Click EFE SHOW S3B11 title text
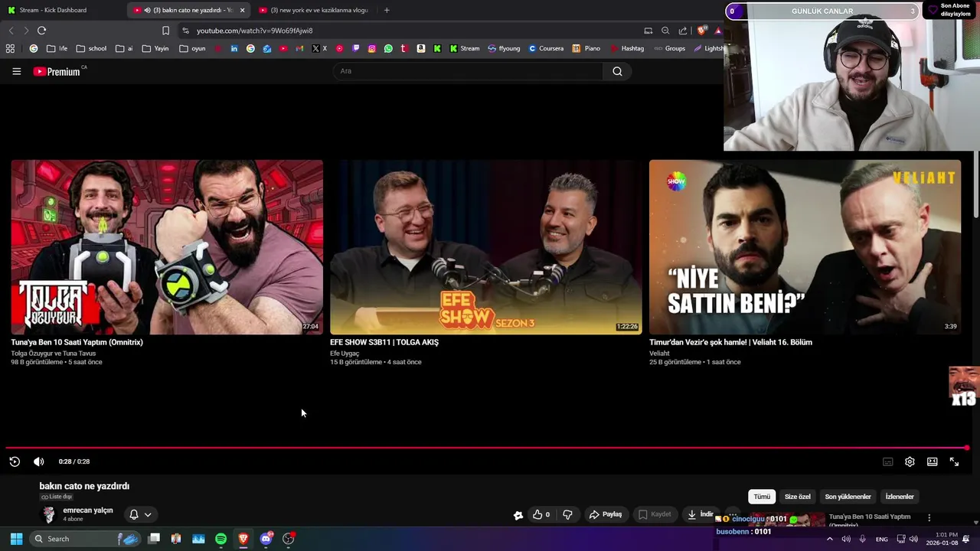Image resolution: width=980 pixels, height=551 pixels. click(384, 342)
